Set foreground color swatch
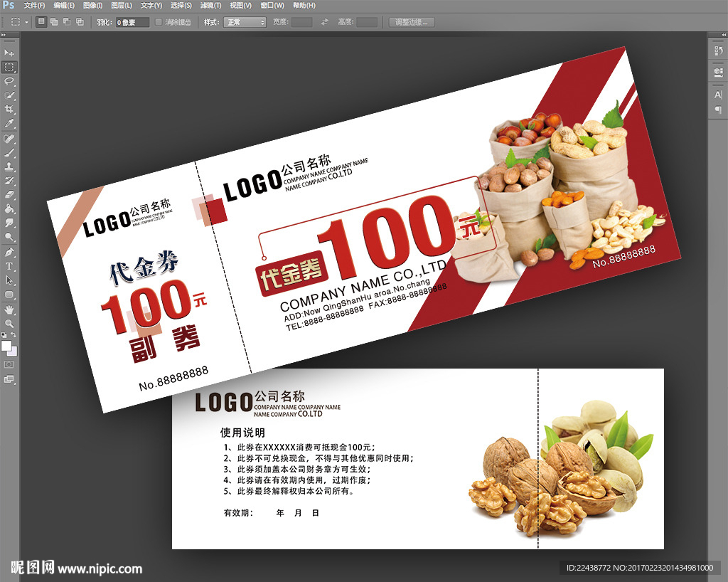728x582 pixels. (x=6, y=346)
